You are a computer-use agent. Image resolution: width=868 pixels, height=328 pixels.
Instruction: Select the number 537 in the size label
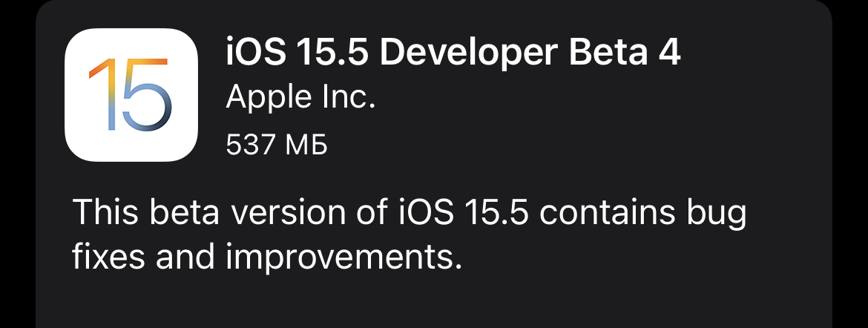(x=250, y=145)
